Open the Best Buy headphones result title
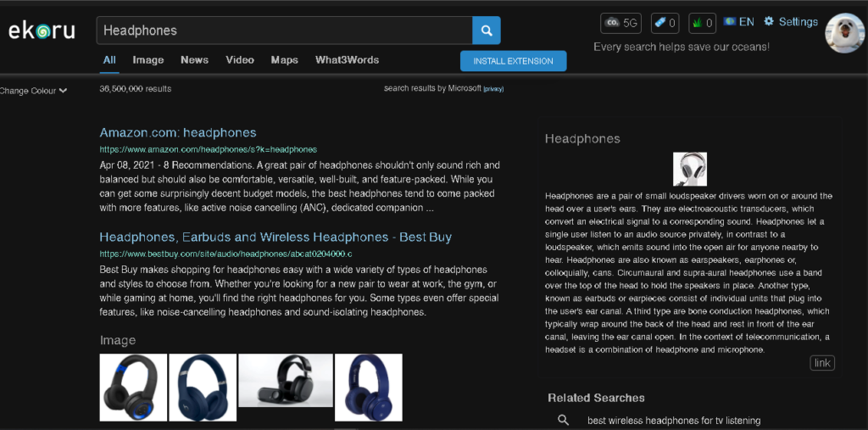The height and width of the screenshot is (430, 868). click(275, 237)
